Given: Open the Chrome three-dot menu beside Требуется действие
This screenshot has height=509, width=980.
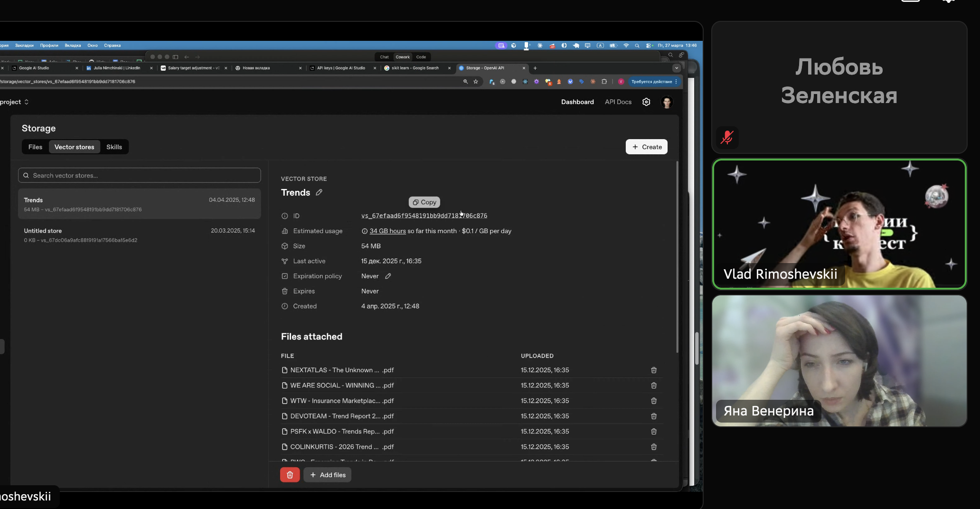Looking at the screenshot, I should point(676,82).
